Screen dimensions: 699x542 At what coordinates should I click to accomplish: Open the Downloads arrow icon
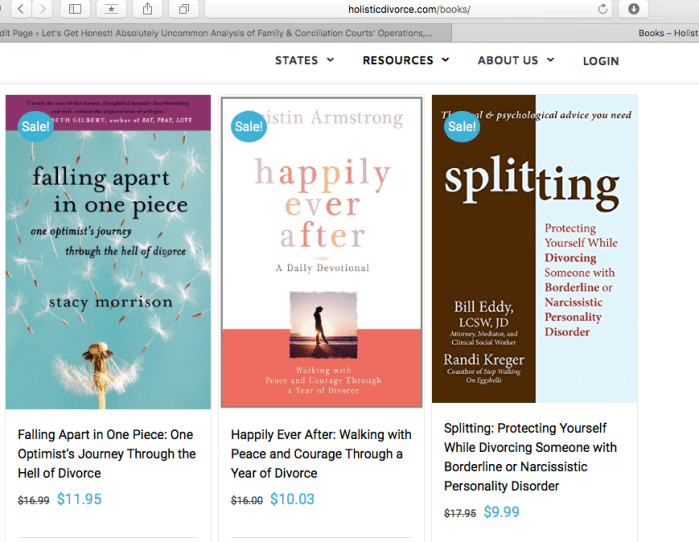pos(634,9)
